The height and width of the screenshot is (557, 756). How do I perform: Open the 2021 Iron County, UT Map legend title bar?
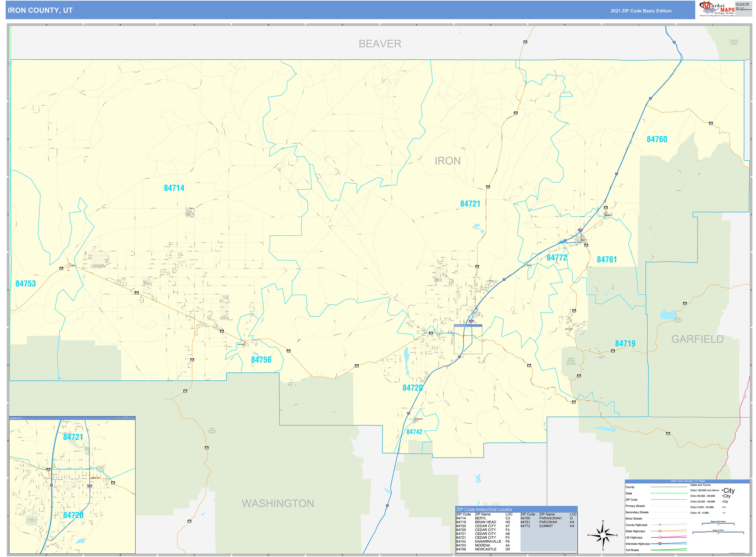pyautogui.click(x=688, y=481)
